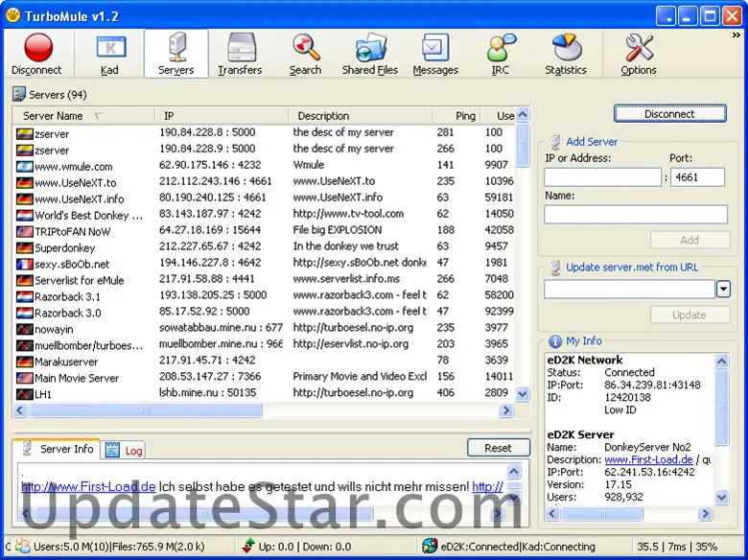
Task: Select the www.UseNeXT.to server row
Action: click(265, 182)
